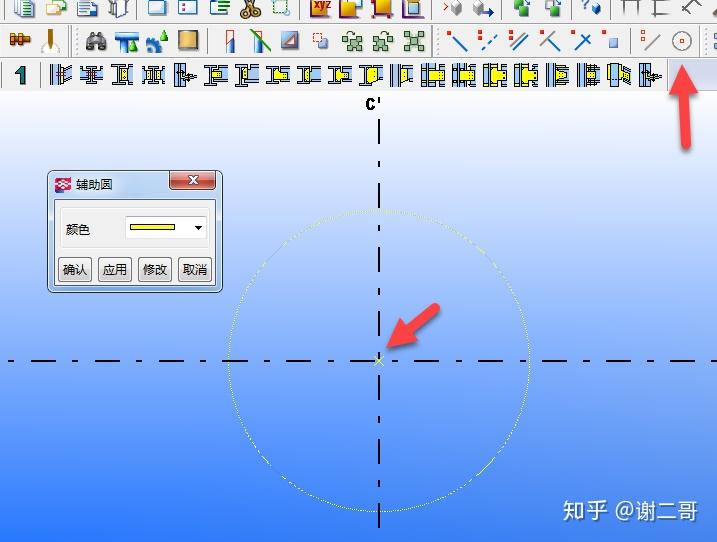Click the teal number 1 toolbar icon
The image size is (717, 542).
coord(21,75)
